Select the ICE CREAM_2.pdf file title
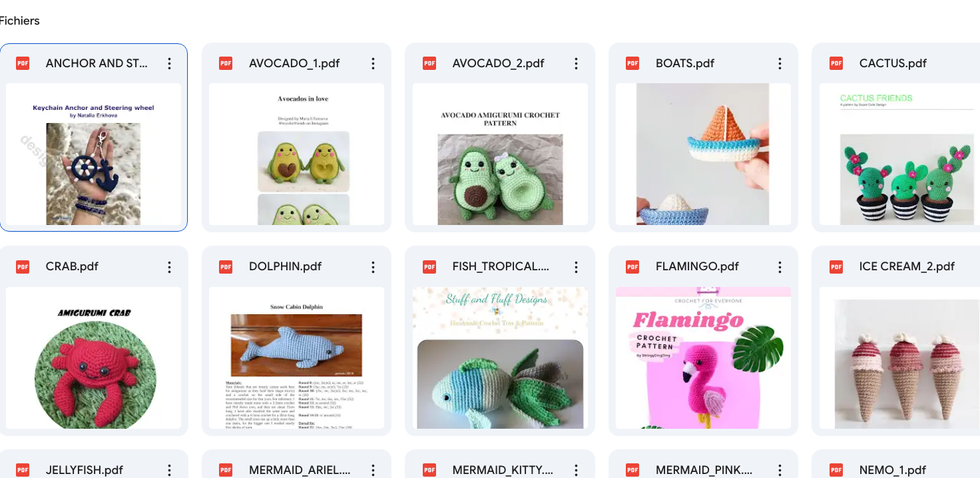980x478 pixels. [x=907, y=266]
